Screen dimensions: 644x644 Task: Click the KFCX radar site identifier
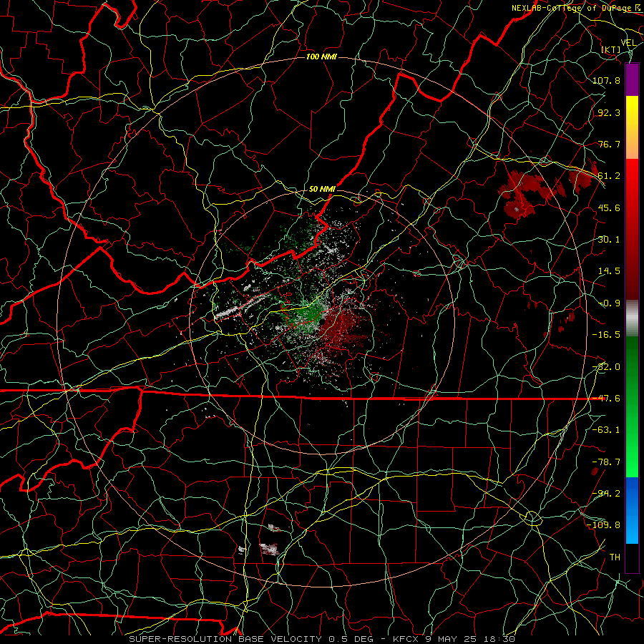(406, 639)
